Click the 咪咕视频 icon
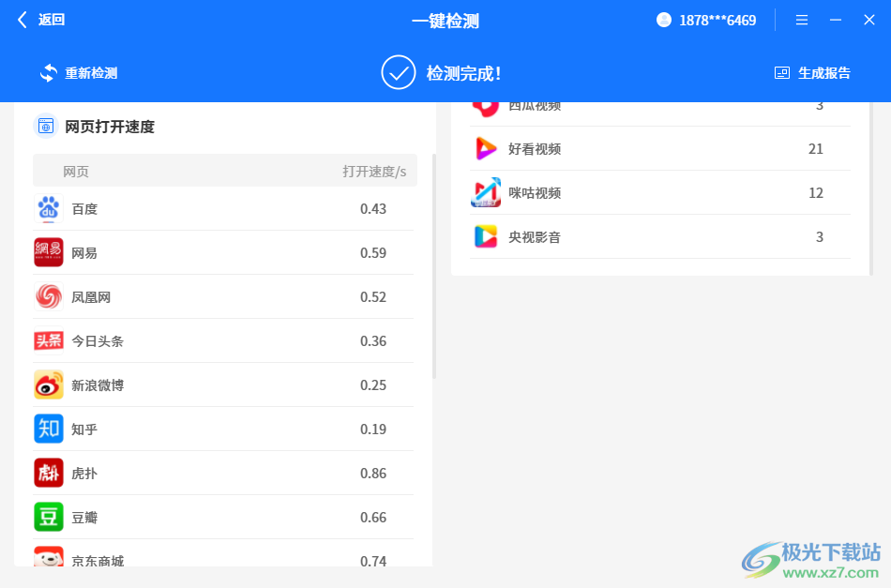Image resolution: width=891 pixels, height=588 pixels. tap(486, 192)
